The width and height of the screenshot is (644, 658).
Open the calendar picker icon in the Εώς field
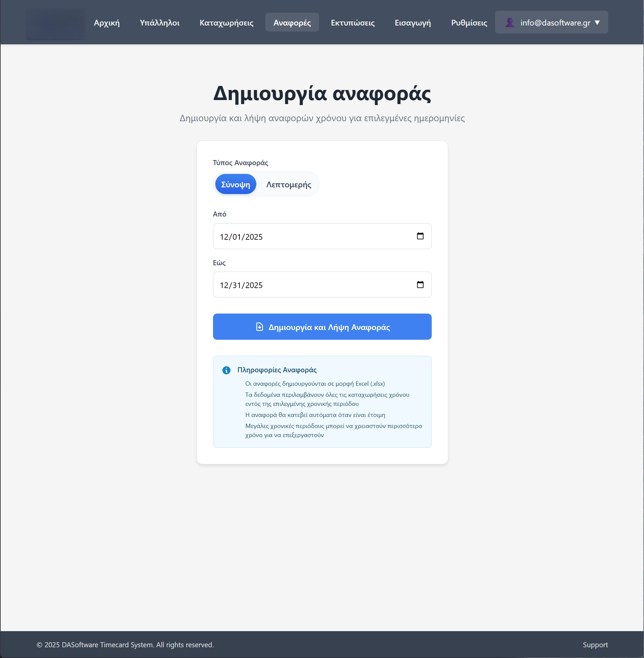(x=420, y=285)
